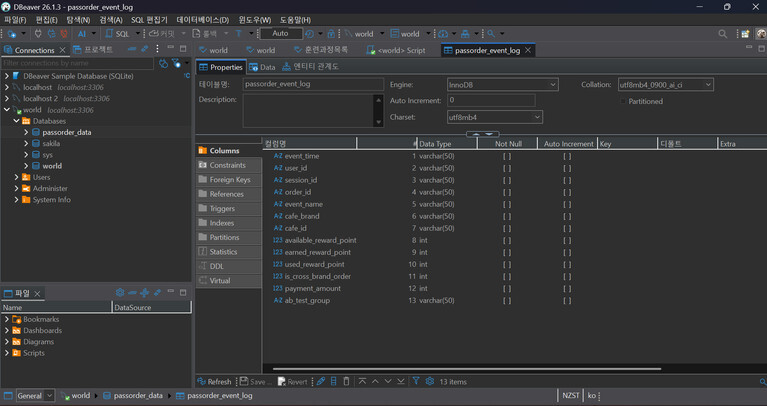Collapse all nodes in Connections panel
This screenshot has height=406, width=767.
click(x=132, y=49)
